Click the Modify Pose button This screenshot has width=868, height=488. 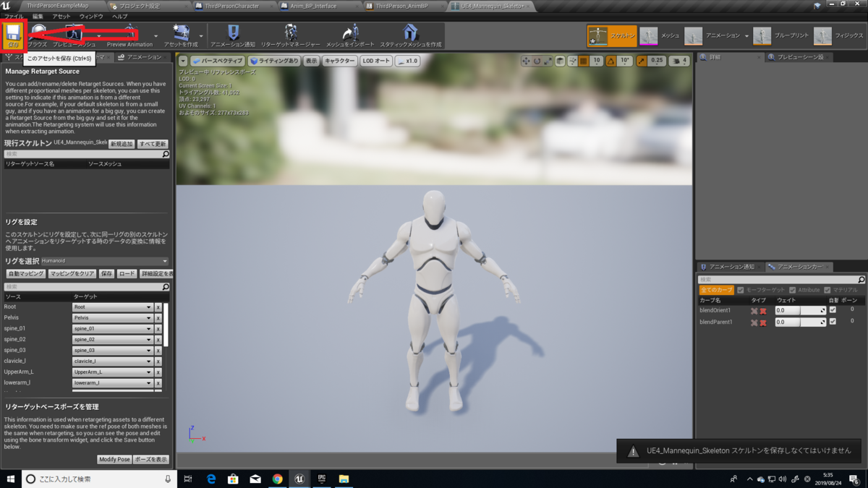[x=114, y=458]
